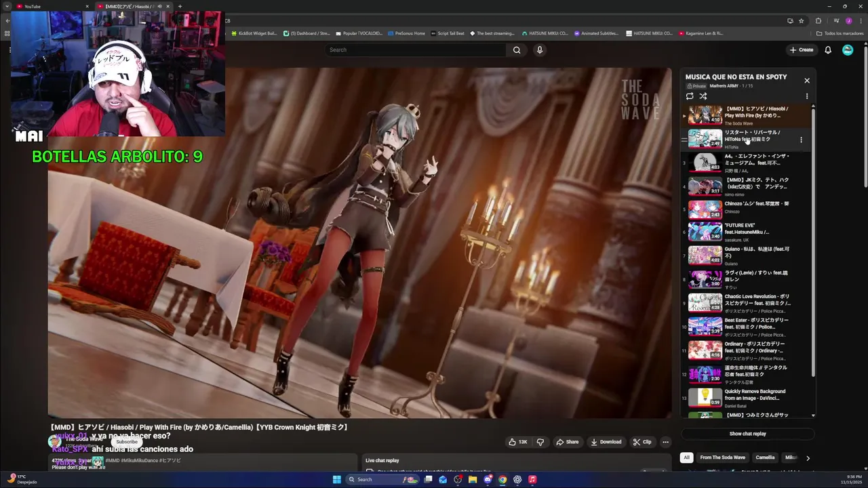Open KickBot Widget Builder bookmark
Screen dimensions: 868x488
click(254, 33)
